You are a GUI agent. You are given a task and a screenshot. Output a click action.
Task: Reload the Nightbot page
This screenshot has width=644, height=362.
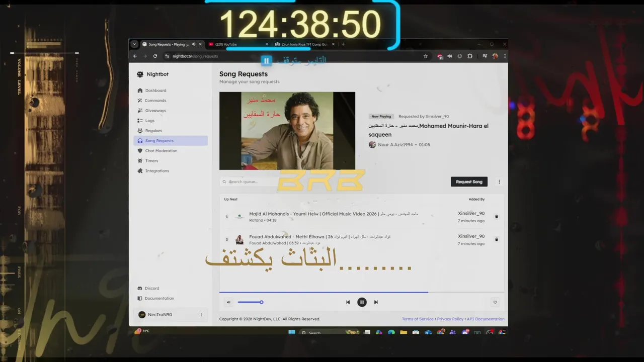click(155, 56)
